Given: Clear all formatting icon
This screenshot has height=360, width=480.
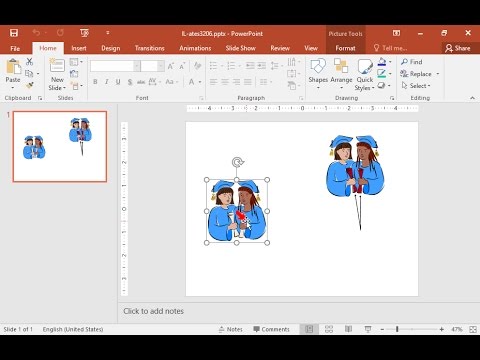Looking at the screenshot, I should tap(197, 66).
